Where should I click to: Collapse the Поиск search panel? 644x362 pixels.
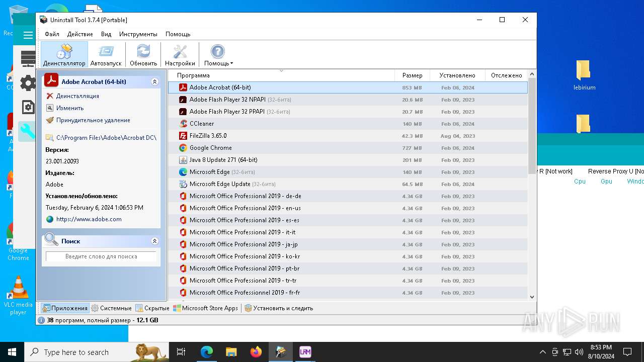pyautogui.click(x=154, y=241)
